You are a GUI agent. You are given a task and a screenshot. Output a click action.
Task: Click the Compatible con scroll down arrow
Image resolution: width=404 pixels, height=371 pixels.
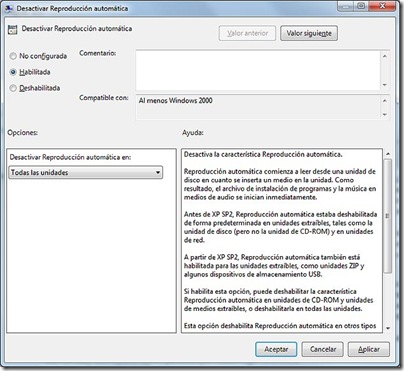[x=385, y=114]
